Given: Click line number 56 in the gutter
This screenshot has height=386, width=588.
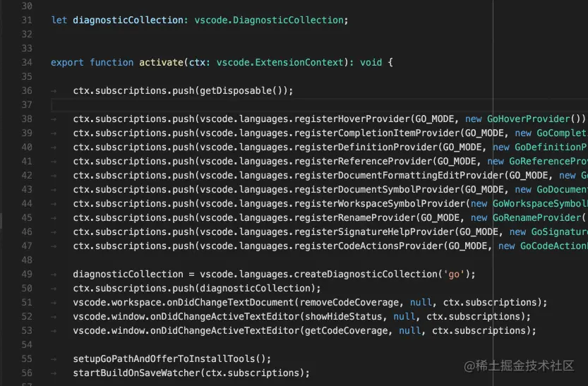Looking at the screenshot, I should (27, 373).
